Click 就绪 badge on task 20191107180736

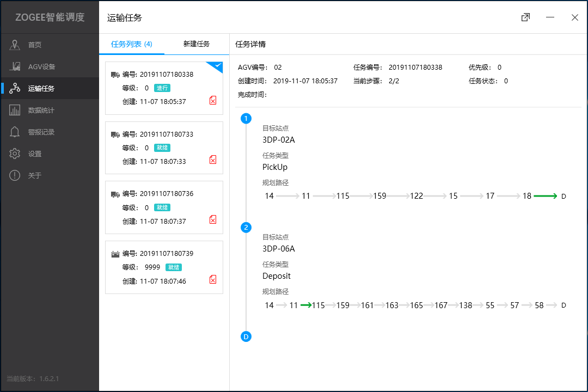click(x=162, y=207)
